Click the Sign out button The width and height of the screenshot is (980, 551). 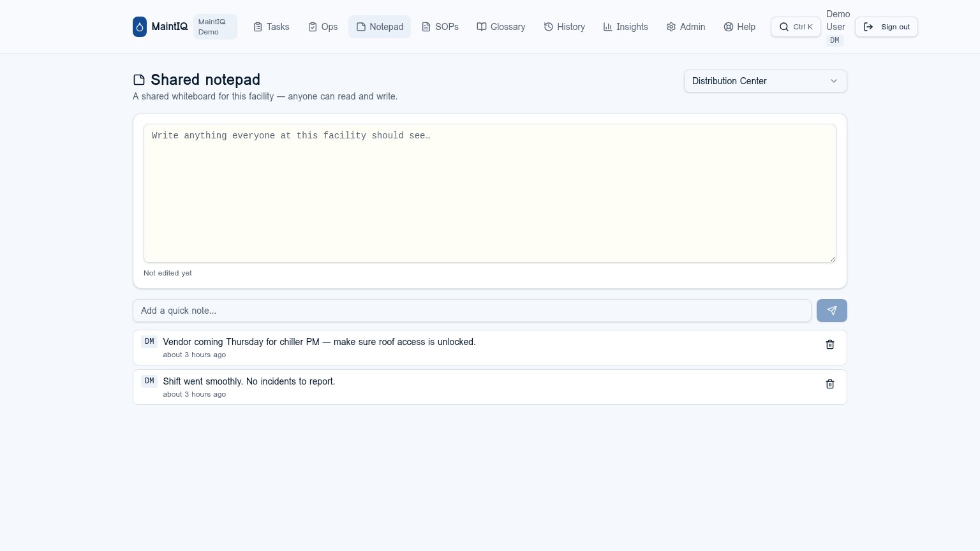[886, 27]
